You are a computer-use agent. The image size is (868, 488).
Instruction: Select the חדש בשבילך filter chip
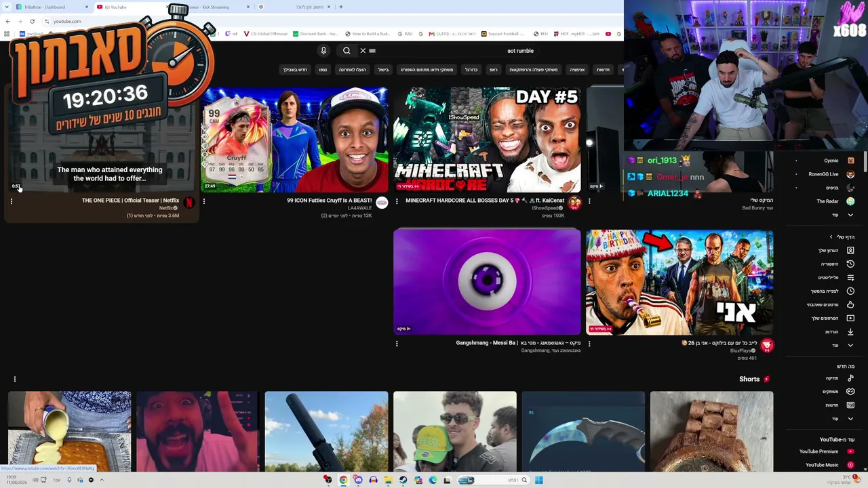[295, 70]
